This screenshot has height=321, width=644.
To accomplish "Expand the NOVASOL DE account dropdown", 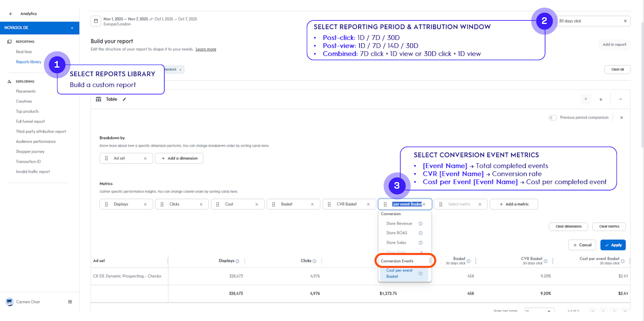I will click(x=72, y=28).
